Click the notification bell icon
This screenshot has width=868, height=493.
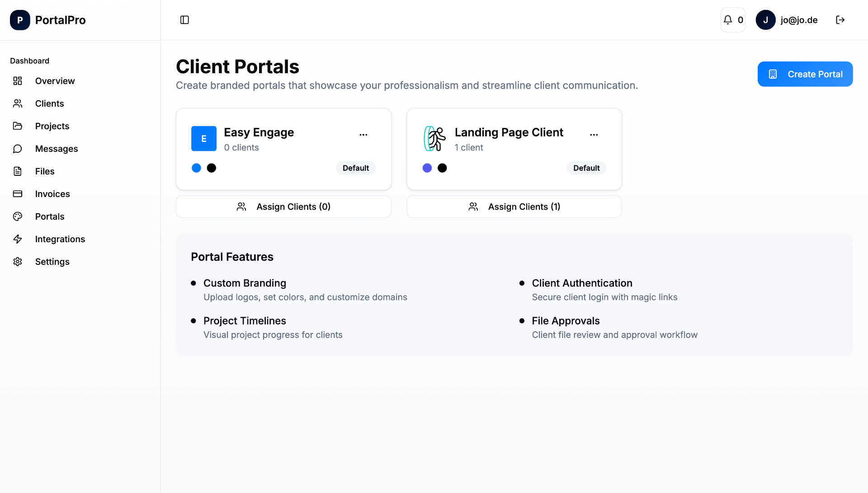728,20
